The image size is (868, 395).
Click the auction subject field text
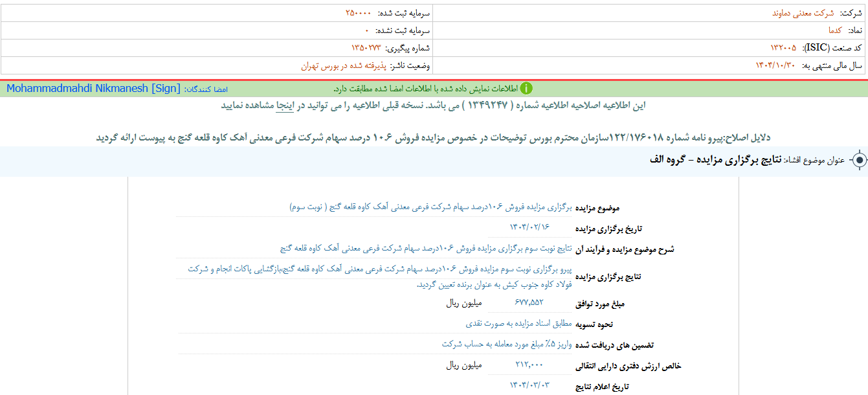tap(430, 207)
